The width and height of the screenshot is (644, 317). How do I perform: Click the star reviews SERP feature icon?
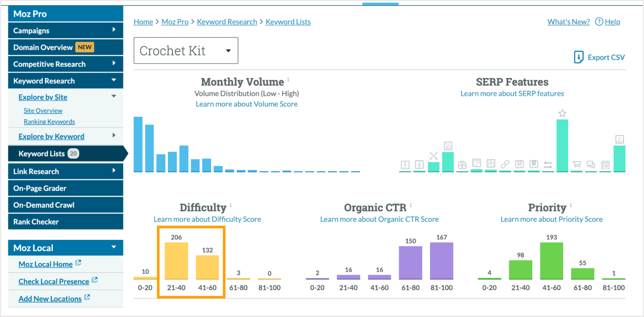tap(562, 113)
